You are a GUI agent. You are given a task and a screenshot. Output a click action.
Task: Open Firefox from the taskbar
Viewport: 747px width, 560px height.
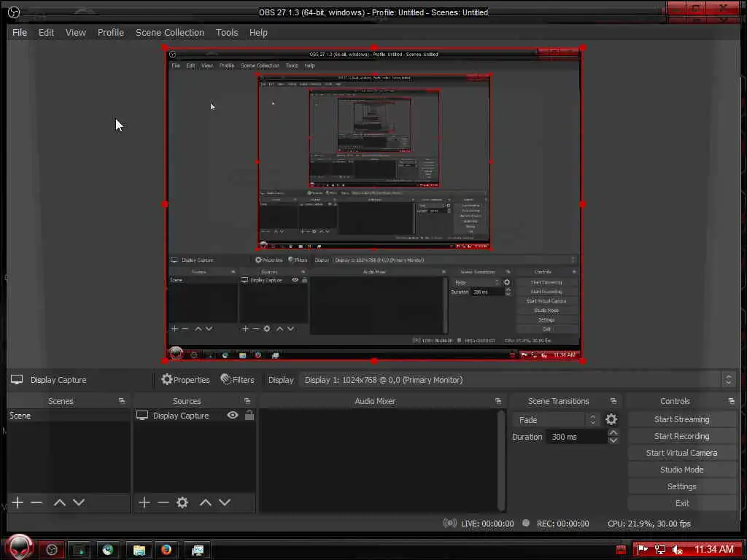[166, 550]
